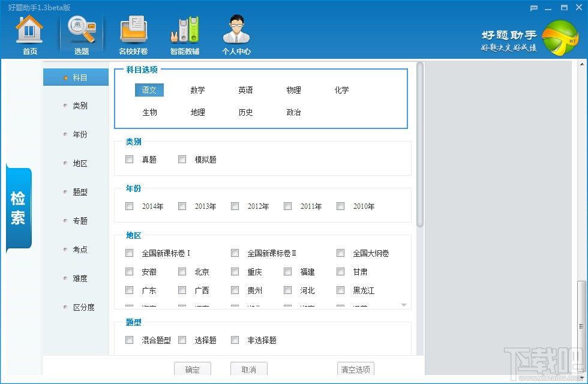
Task: Click the window scrollbar up arrow
Action: coord(582,65)
